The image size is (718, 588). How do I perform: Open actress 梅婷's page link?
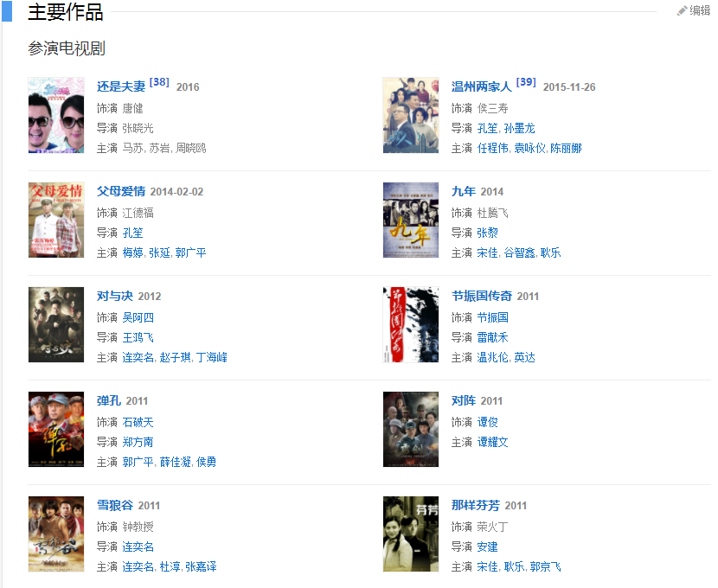click(133, 252)
